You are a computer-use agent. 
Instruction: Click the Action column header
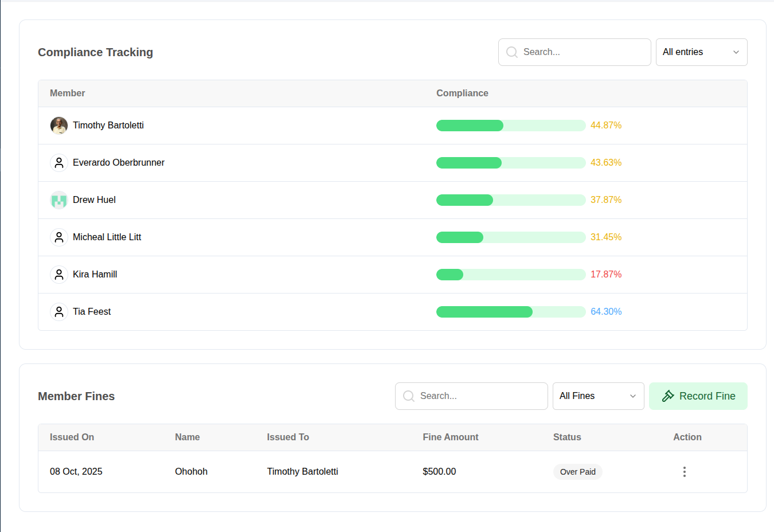pyautogui.click(x=687, y=437)
